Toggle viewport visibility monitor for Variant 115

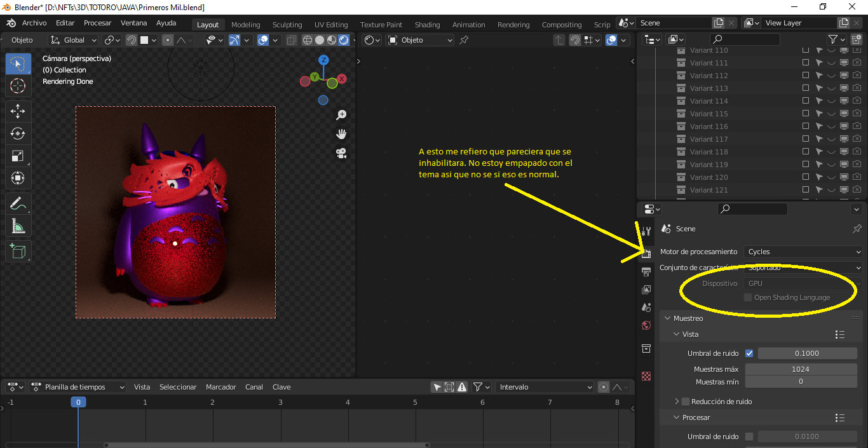click(x=844, y=114)
